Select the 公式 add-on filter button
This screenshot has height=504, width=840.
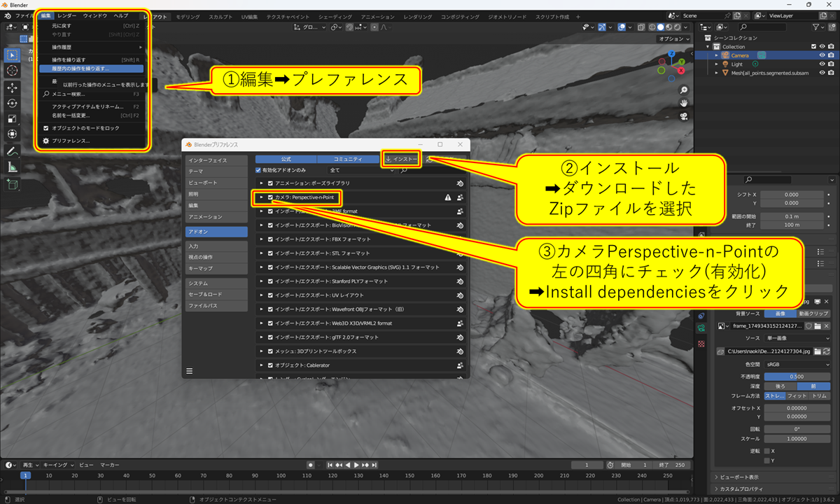point(286,159)
